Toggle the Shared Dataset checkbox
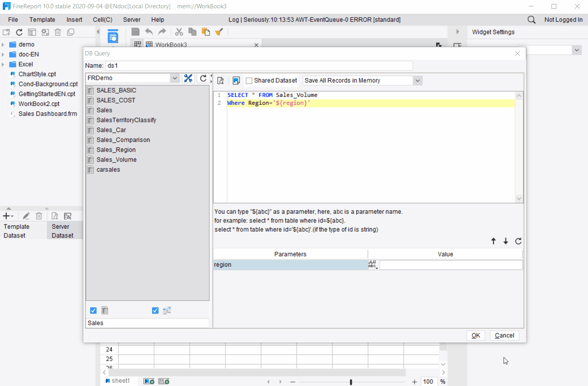 point(249,81)
